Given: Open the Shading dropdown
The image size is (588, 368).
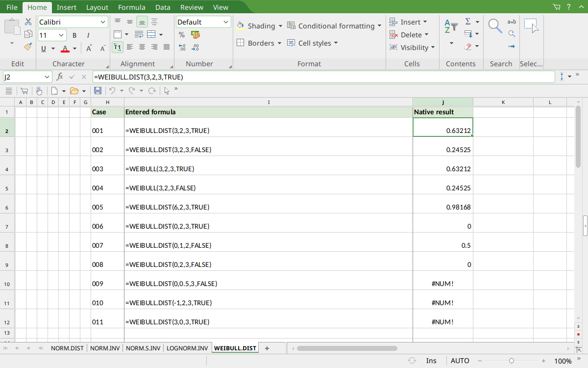Looking at the screenshot, I should (x=280, y=26).
